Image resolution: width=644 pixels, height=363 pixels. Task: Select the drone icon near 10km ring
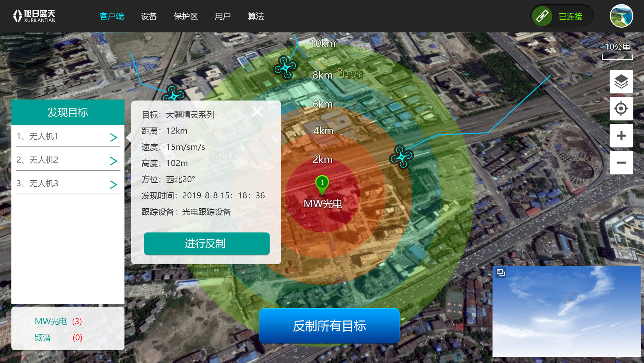(285, 67)
